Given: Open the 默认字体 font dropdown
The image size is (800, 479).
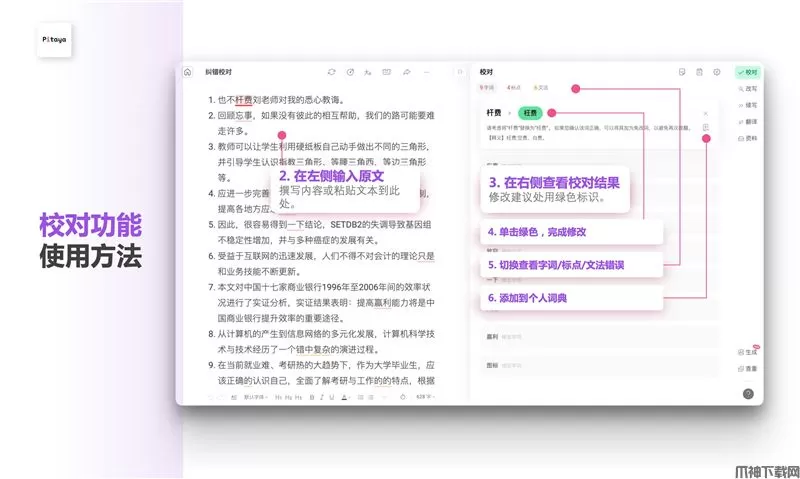Looking at the screenshot, I should tap(256, 397).
